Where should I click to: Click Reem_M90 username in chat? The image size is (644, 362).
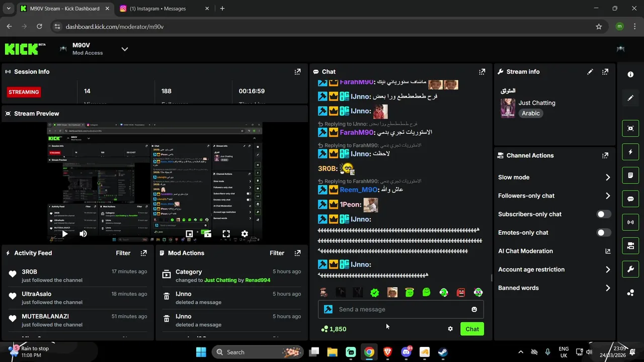(359, 190)
